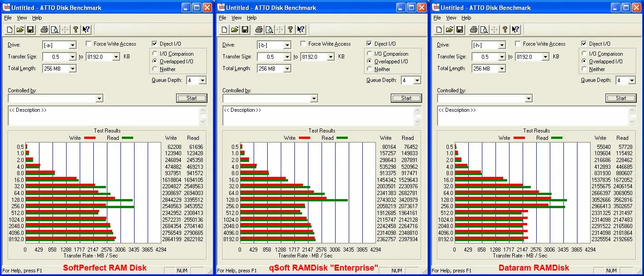644x276 pixels.
Task: Click red Write legend bar in Dataram window
Action: click(x=519, y=138)
